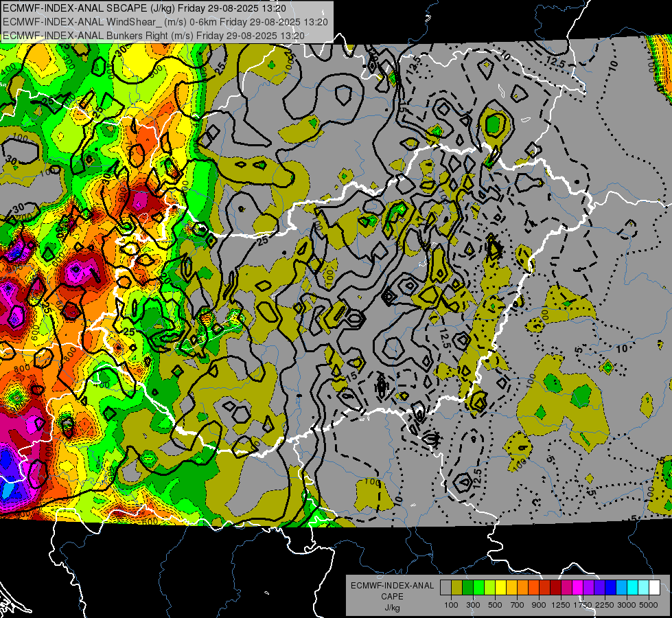Screen dimensions: 672x618
Task: Click the J/kg unit label in legend
Action: click(392, 608)
